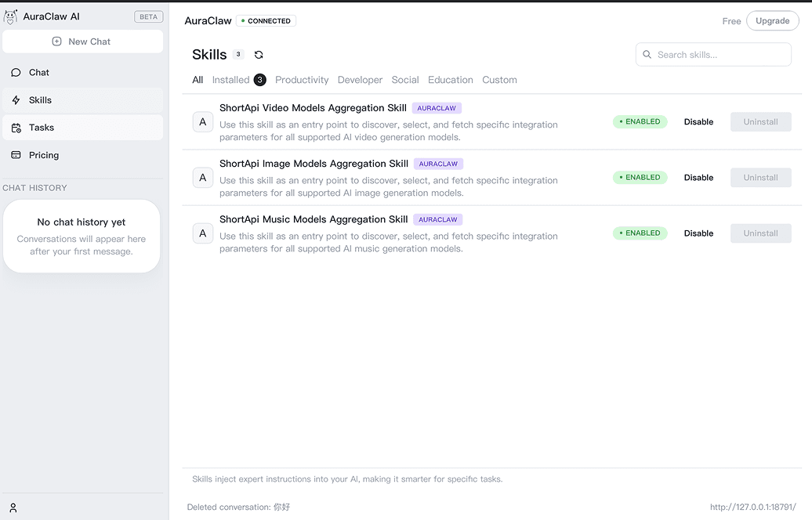Click the music generation skill description text
This screenshot has width=812, height=520.
(389, 242)
